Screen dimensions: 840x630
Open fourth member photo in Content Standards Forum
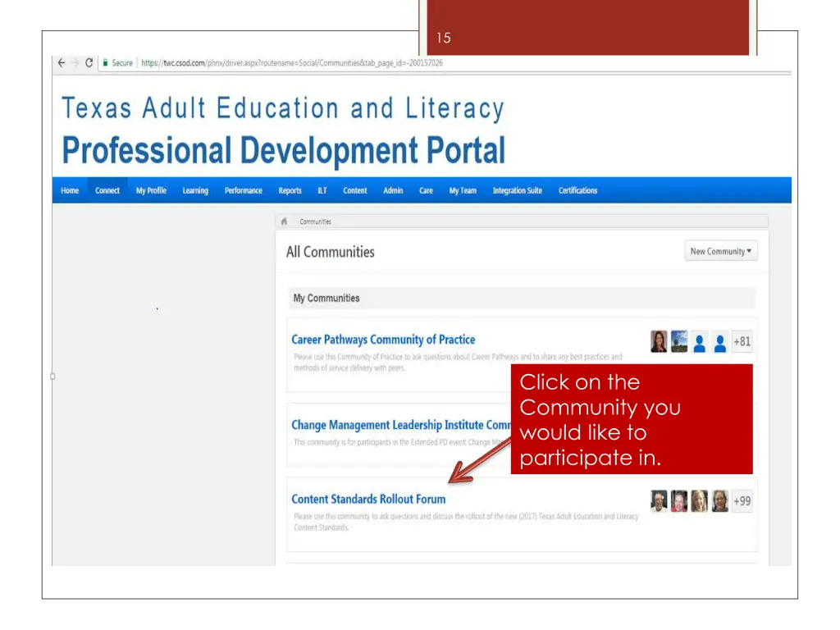[720, 501]
